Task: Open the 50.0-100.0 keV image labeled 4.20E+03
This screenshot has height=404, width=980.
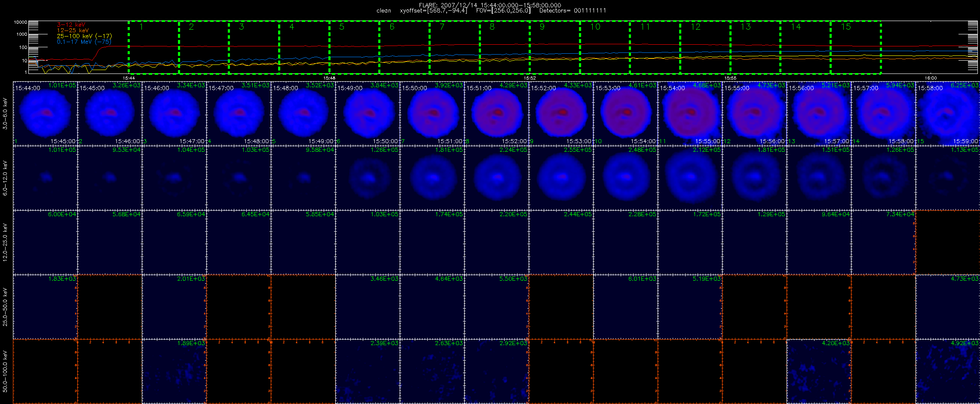Action: [819, 371]
